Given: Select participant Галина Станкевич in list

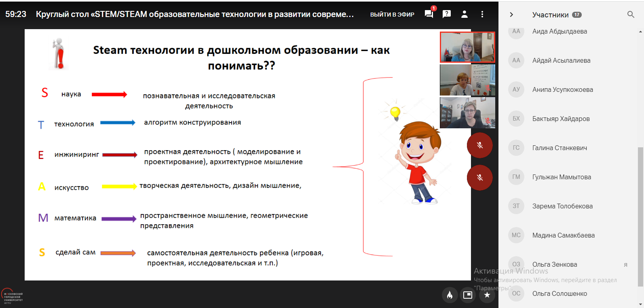Looking at the screenshot, I should point(560,148).
